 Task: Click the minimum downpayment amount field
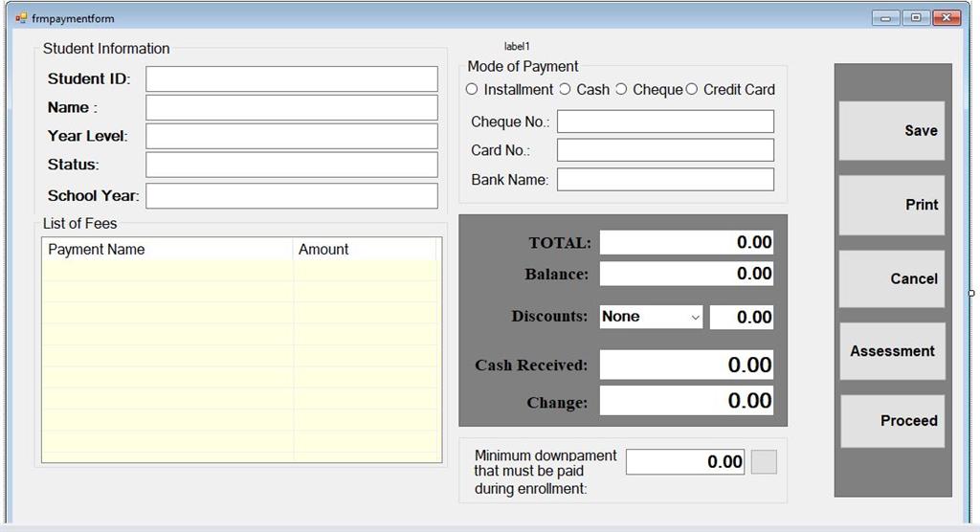pyautogui.click(x=685, y=462)
